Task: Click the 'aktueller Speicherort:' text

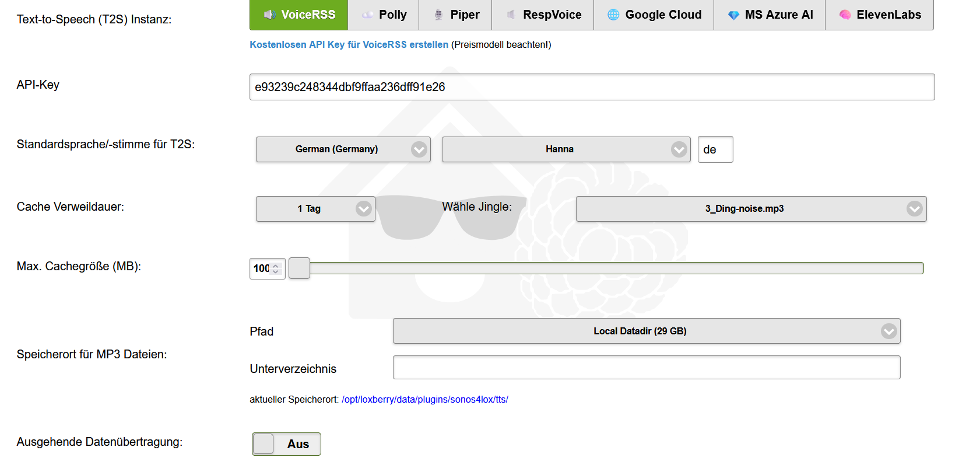Action: (294, 400)
